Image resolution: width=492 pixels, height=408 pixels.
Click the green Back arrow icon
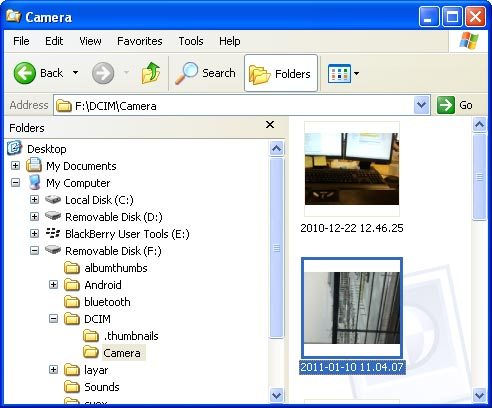[x=24, y=73]
